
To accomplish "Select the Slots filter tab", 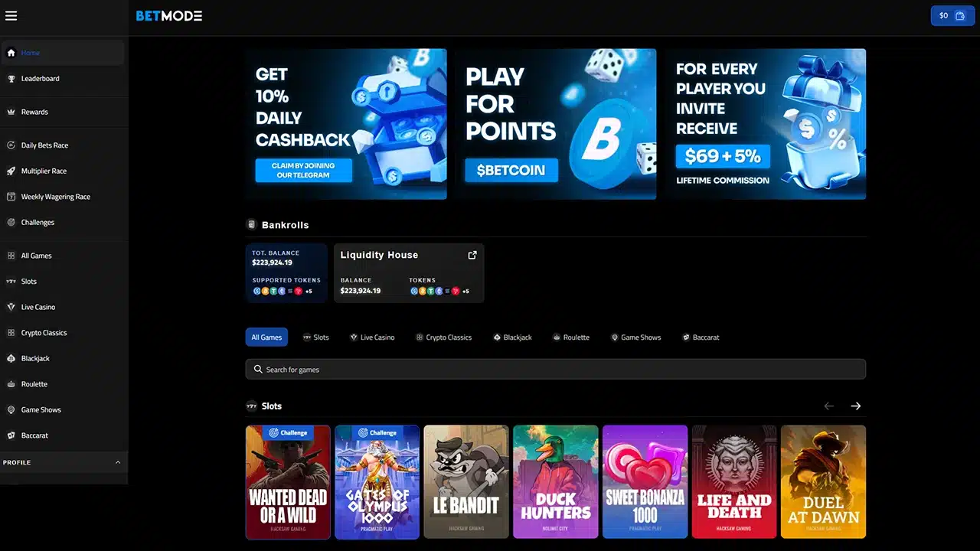I will pos(315,337).
